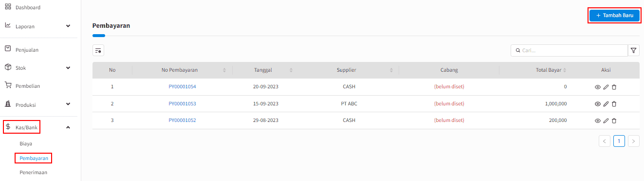View payment PY00001052 with eye icon
This screenshot has height=181, width=644.
[598, 121]
